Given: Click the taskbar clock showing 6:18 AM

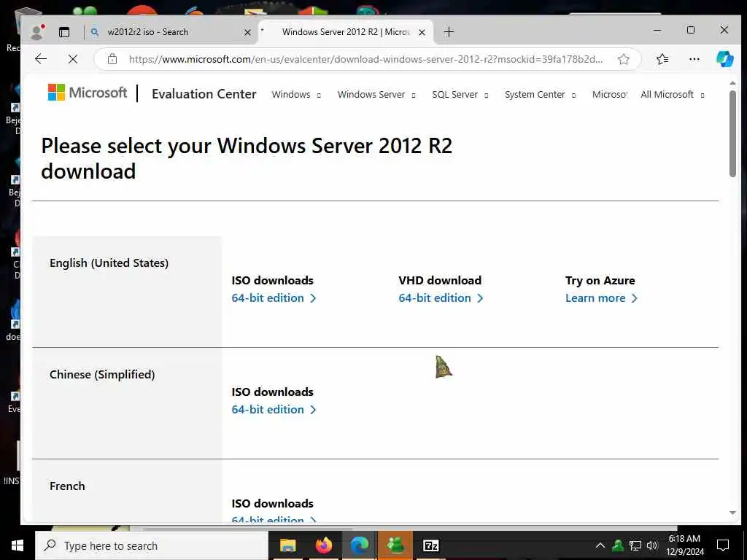Looking at the screenshot, I should [x=684, y=545].
